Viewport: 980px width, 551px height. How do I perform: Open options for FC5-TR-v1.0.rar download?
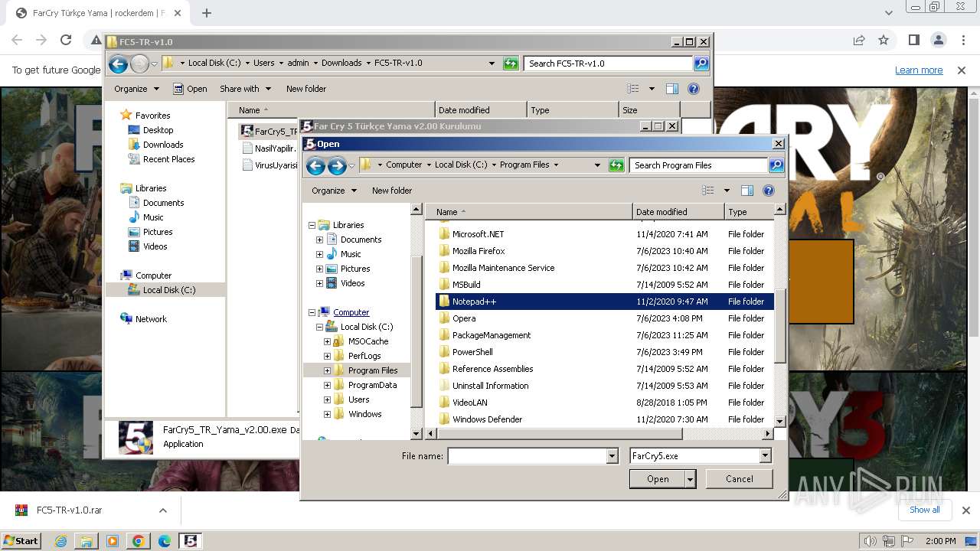(162, 510)
